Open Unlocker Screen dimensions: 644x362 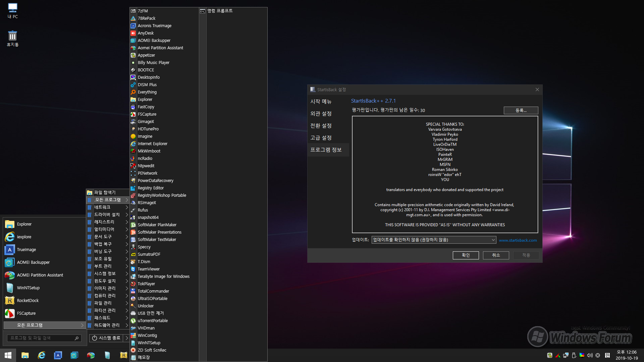tap(164, 306)
